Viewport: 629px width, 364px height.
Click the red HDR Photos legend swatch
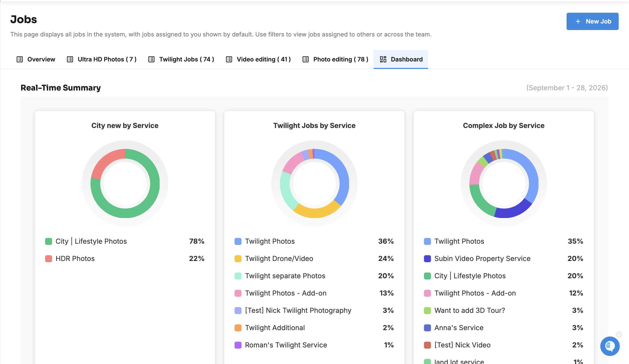(x=49, y=259)
